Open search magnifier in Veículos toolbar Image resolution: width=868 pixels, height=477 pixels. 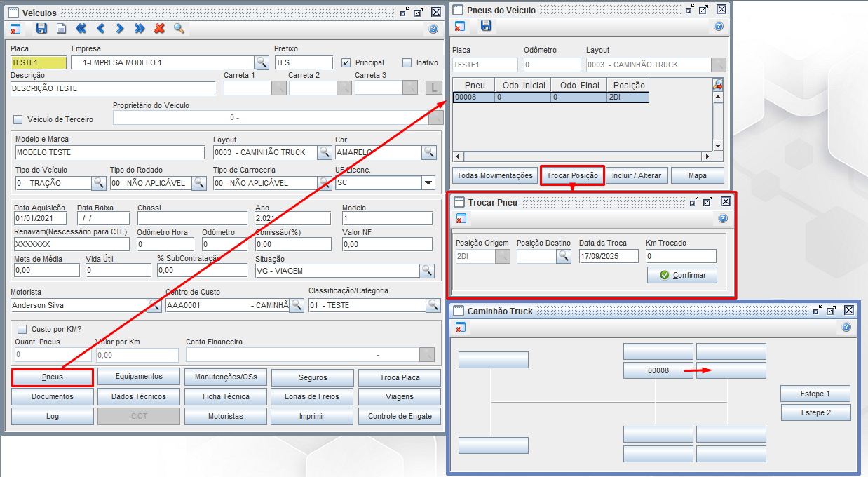pos(179,29)
